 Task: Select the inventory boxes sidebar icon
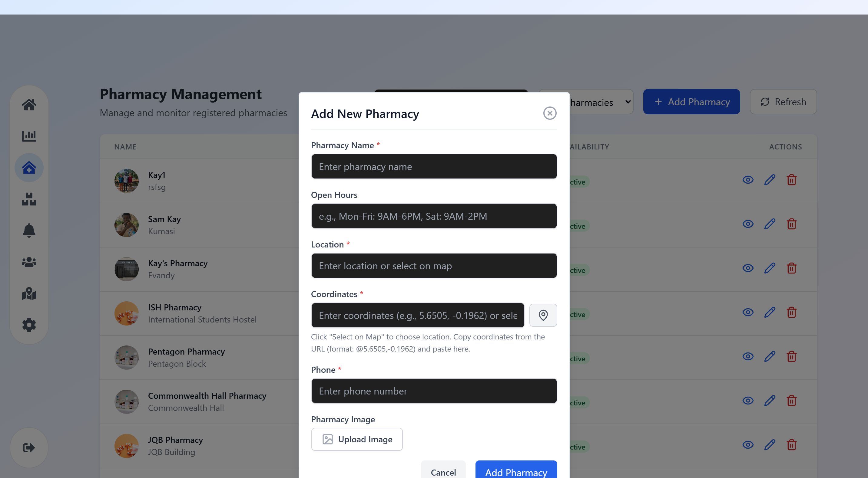pyautogui.click(x=29, y=199)
